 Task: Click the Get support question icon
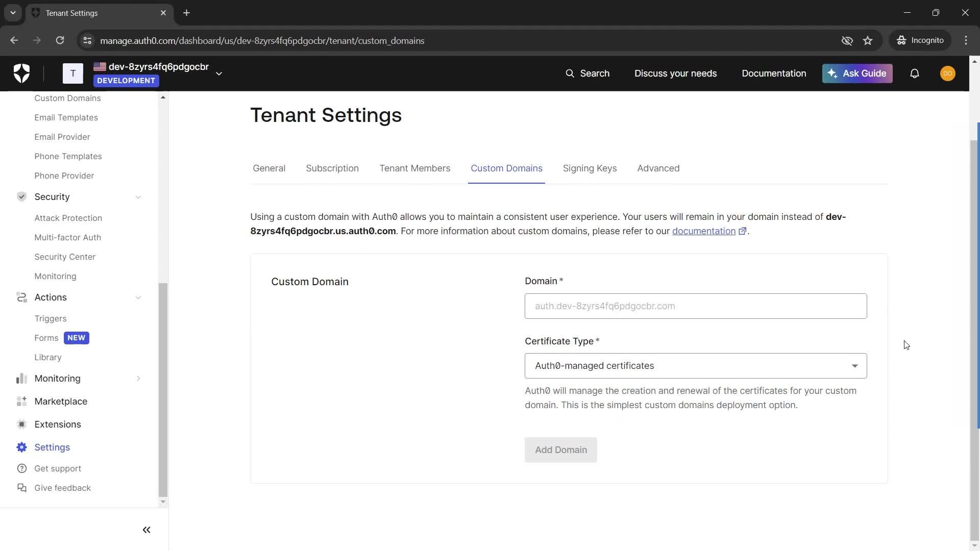(x=21, y=468)
